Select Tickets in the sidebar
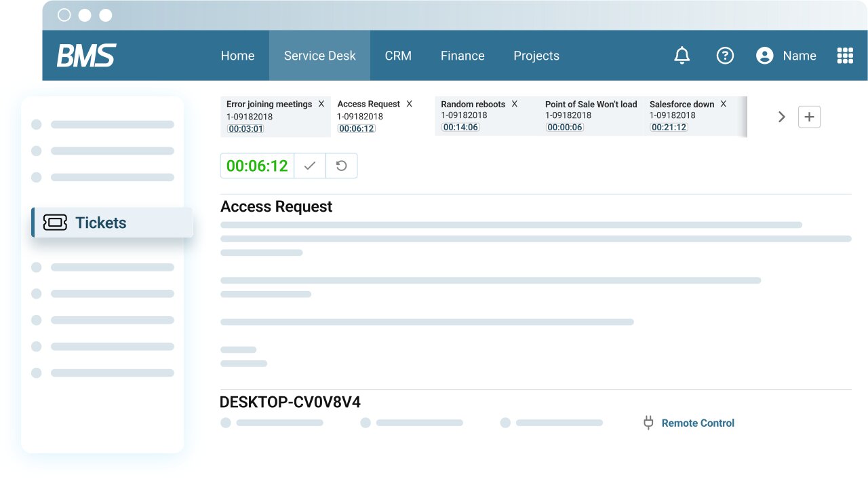The width and height of the screenshot is (868, 494). tap(113, 223)
